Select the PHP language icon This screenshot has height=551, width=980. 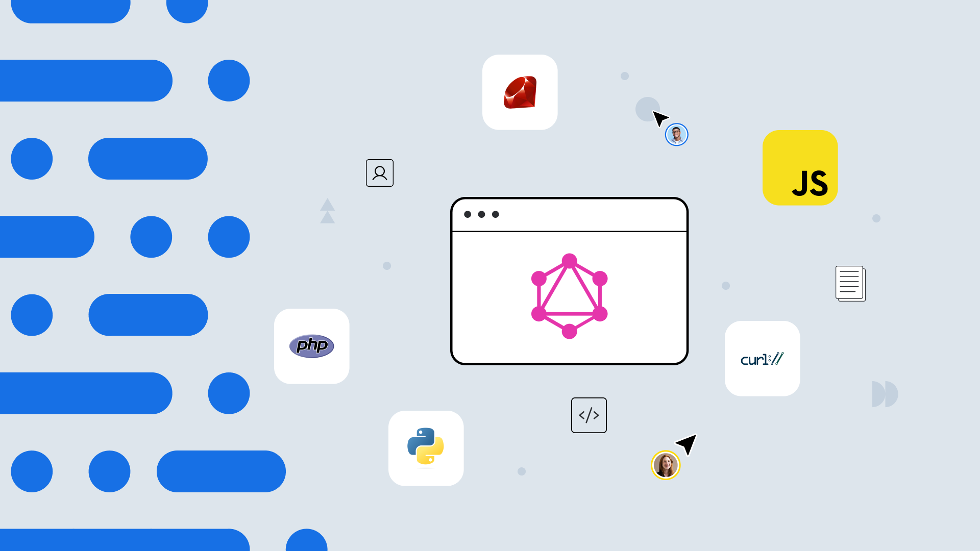(311, 346)
